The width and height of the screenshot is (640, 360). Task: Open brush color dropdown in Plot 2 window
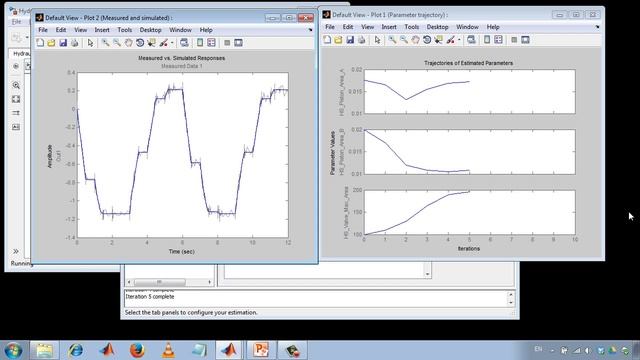pos(172,43)
